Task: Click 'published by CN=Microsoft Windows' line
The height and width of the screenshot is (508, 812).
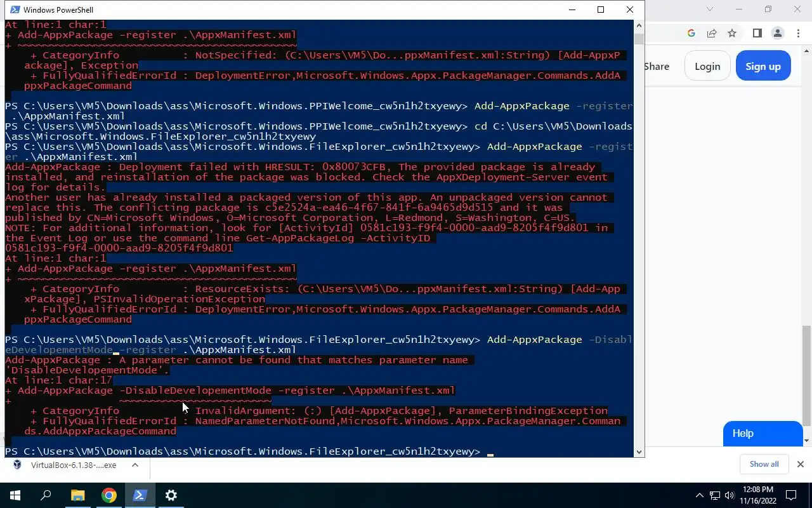Action: pos(291,218)
